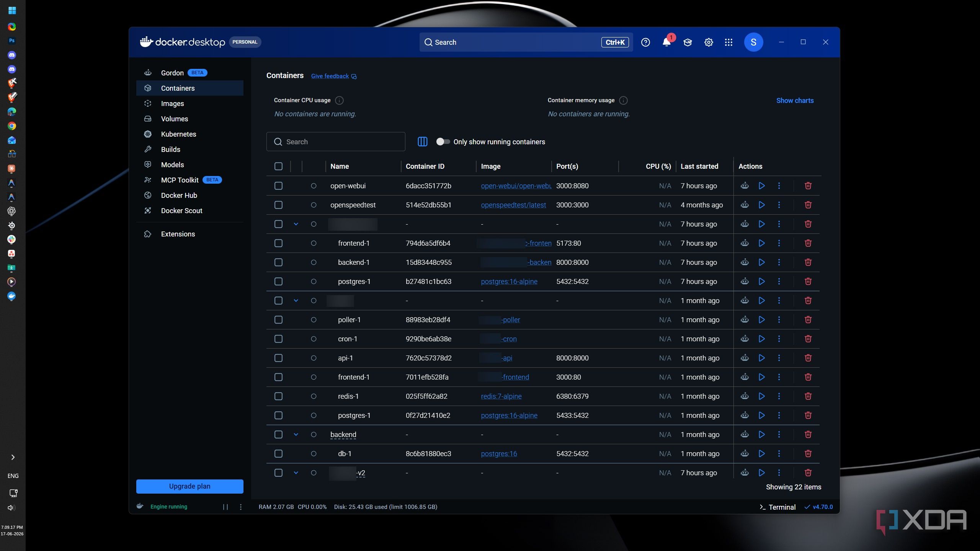Image resolution: width=980 pixels, height=551 pixels.
Task: Open the Images section
Action: point(190,103)
